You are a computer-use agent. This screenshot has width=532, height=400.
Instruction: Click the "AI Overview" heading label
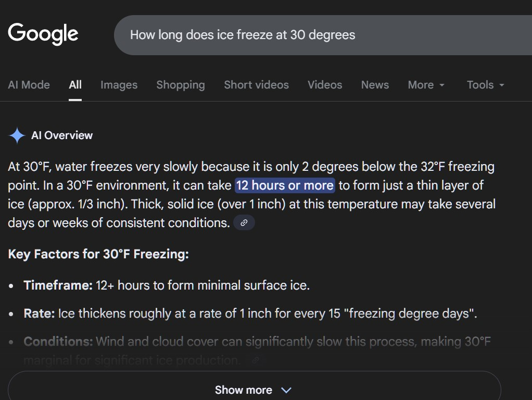[62, 135]
